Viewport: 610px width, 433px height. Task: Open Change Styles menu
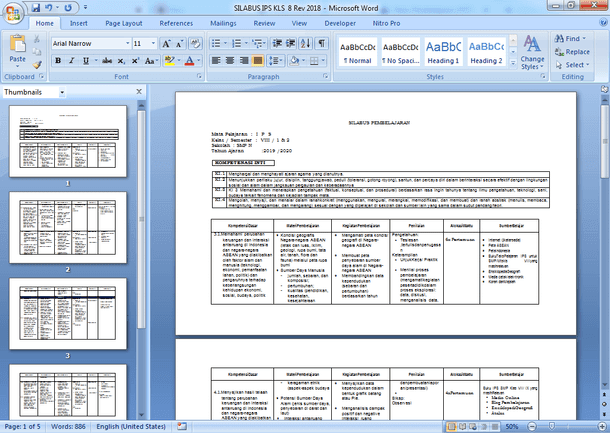tap(532, 53)
